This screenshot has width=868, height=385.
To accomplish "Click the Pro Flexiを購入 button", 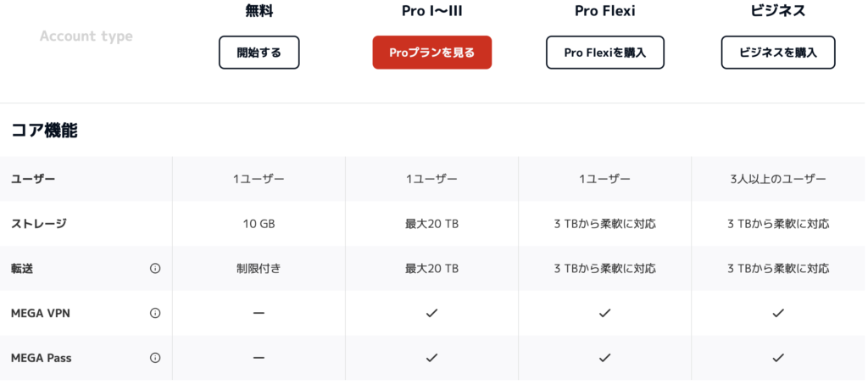I will point(604,53).
